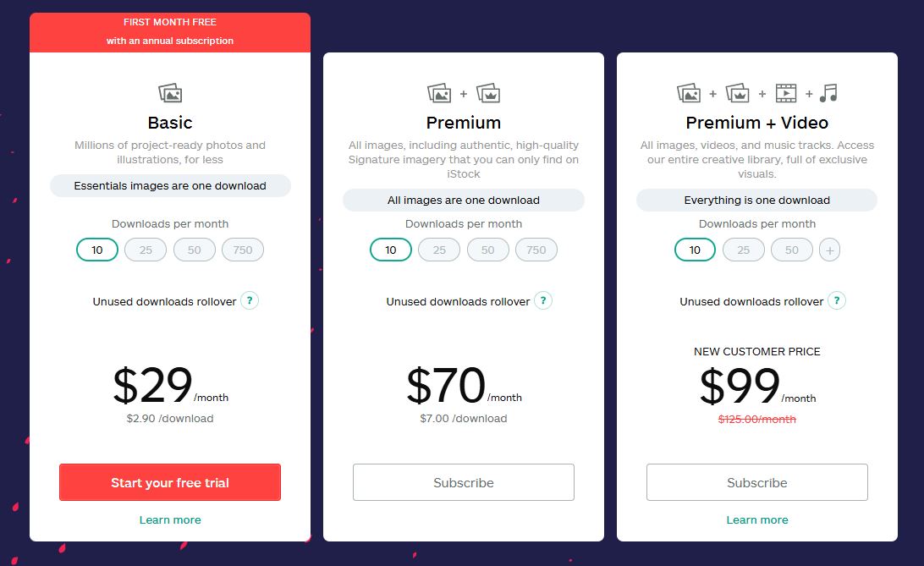
Task: Open Learn more under the Basic plan
Action: pos(169,519)
